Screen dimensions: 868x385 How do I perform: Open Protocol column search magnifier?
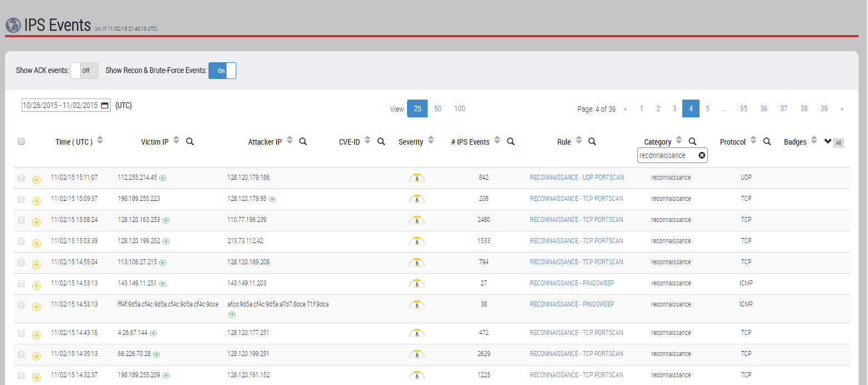(x=767, y=141)
